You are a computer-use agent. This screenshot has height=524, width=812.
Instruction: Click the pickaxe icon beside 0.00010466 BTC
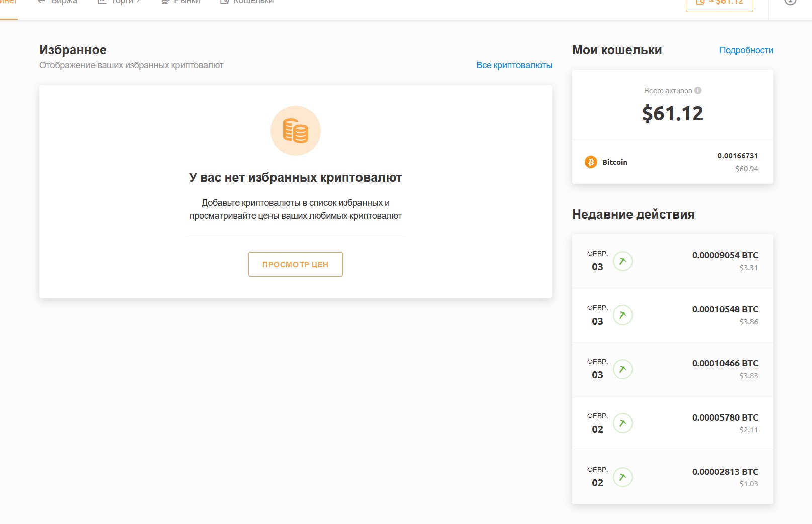(x=622, y=369)
